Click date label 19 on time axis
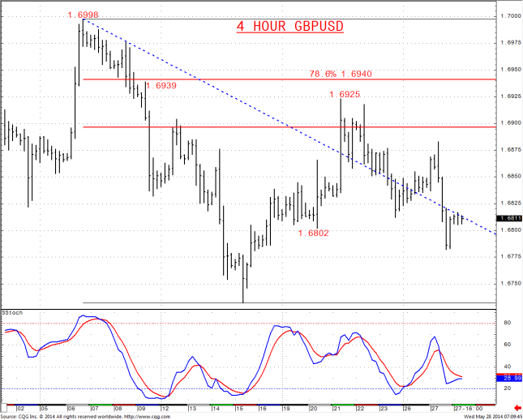 [x=286, y=409]
